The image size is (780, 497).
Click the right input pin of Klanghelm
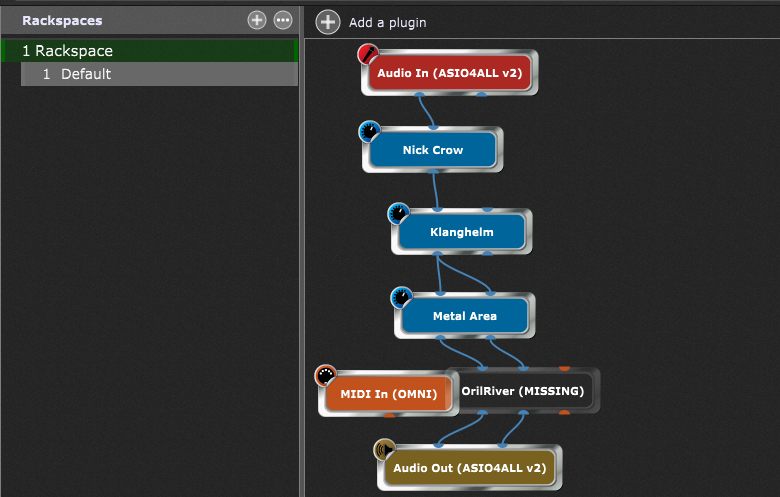pos(488,209)
